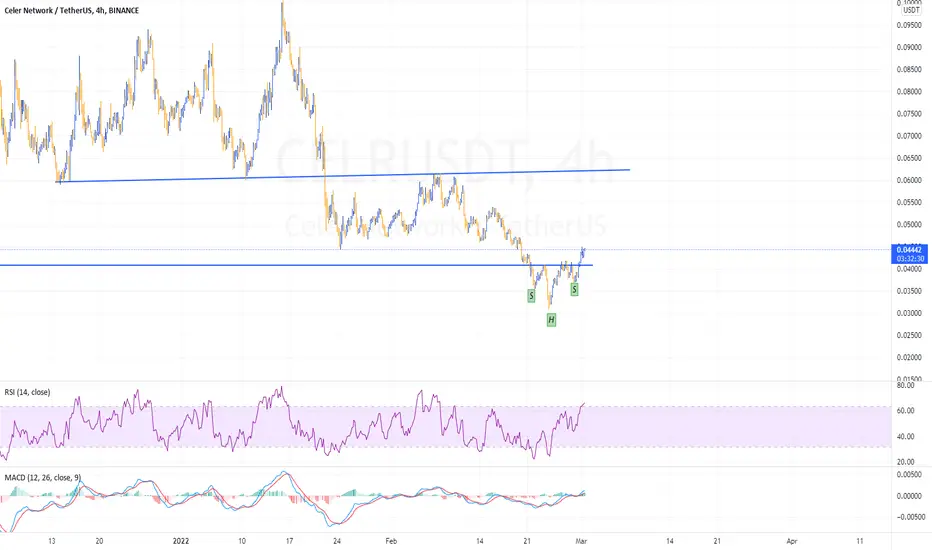Viewport: 932px width, 550px height.
Task: Select the left shoulder S label
Action: [x=531, y=295]
